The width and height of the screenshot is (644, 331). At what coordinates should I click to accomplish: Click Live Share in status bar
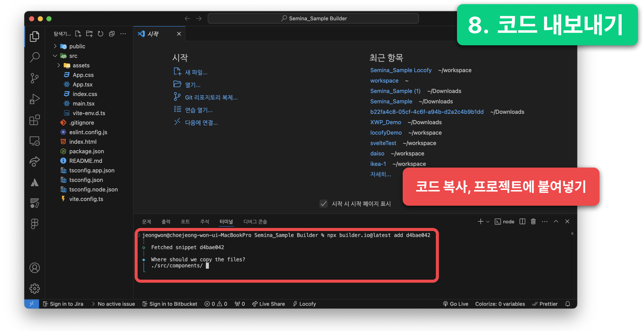pyautogui.click(x=268, y=304)
